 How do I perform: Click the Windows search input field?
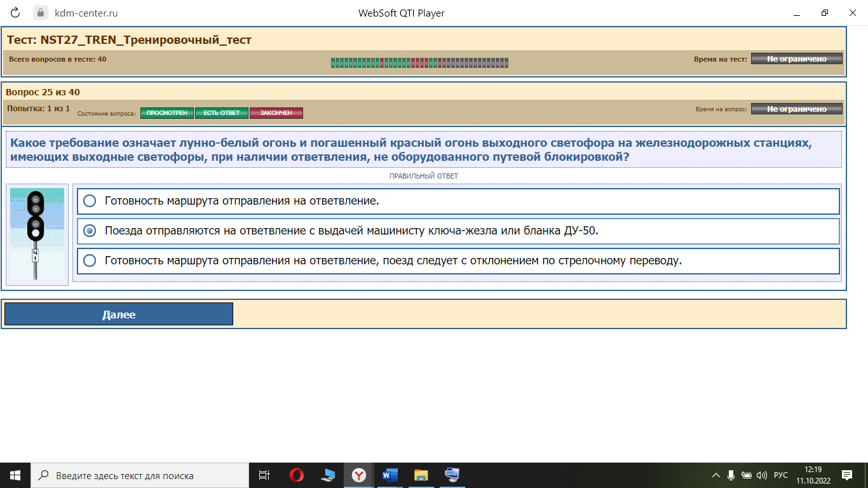coord(140,475)
